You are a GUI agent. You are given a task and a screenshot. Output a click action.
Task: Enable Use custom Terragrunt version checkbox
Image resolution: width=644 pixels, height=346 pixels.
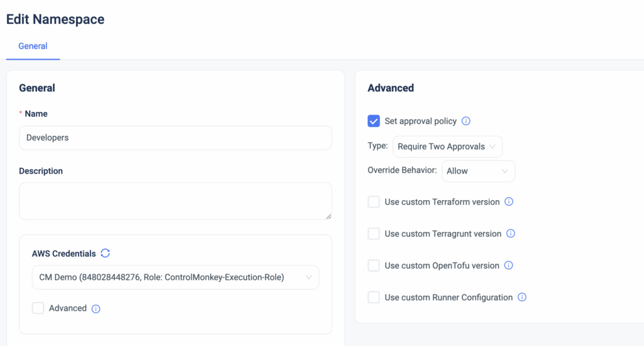coord(374,233)
